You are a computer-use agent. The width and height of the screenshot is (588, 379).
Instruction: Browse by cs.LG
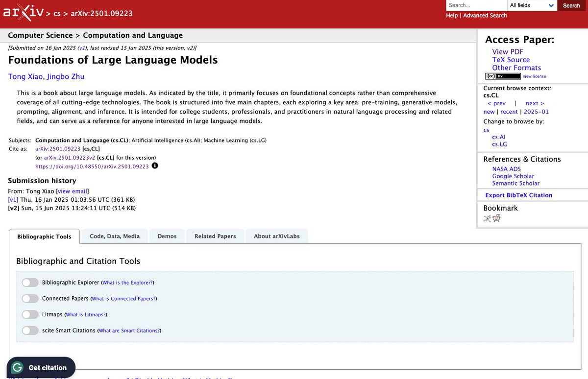[499, 144]
